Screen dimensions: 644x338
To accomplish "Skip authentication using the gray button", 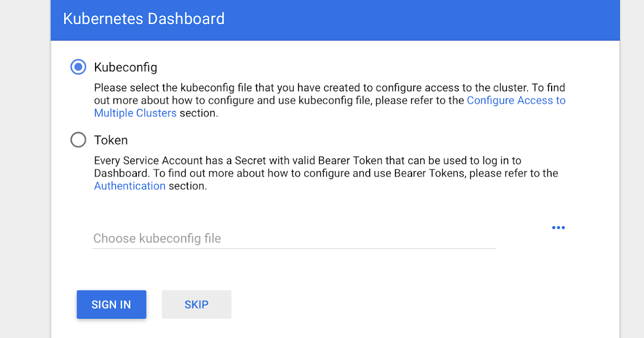I will (x=196, y=304).
